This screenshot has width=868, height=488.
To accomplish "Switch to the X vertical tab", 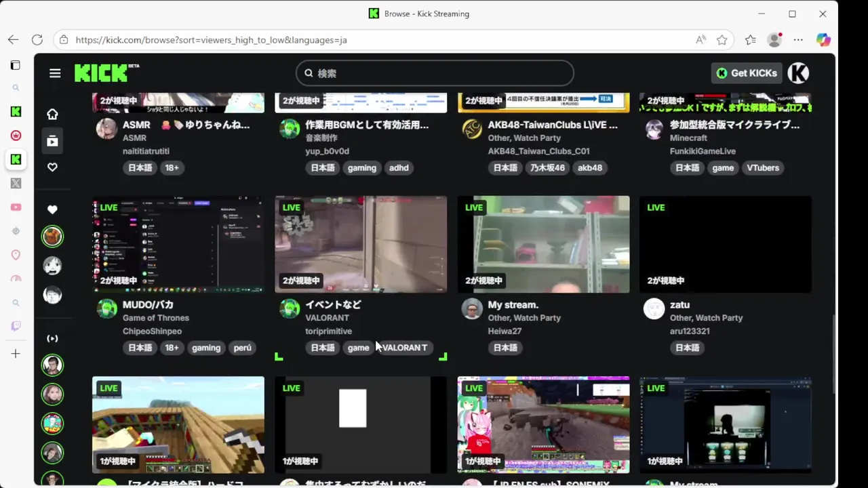I will coord(16,183).
